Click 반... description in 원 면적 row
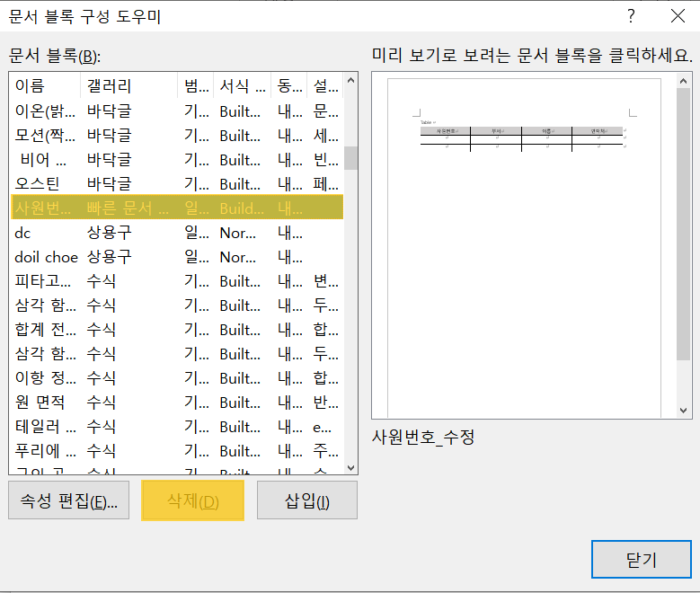The image size is (700, 593). pos(326,403)
